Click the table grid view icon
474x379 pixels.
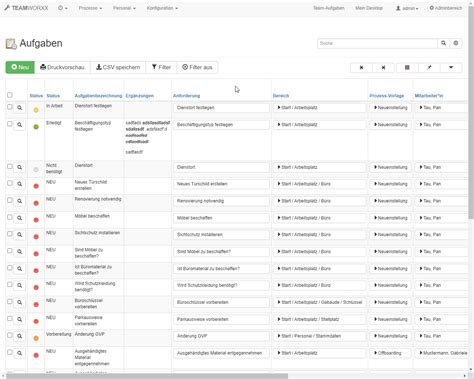tap(407, 68)
